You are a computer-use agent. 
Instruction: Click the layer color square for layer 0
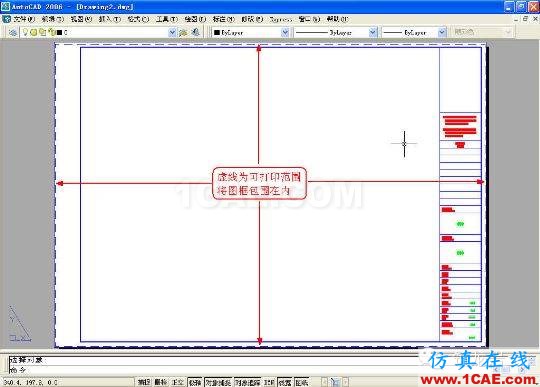59,33
